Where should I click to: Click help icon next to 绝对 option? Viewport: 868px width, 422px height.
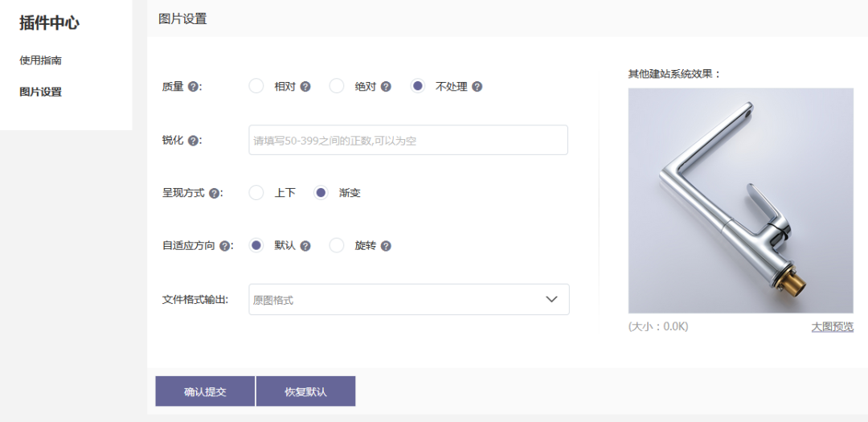[386, 87]
